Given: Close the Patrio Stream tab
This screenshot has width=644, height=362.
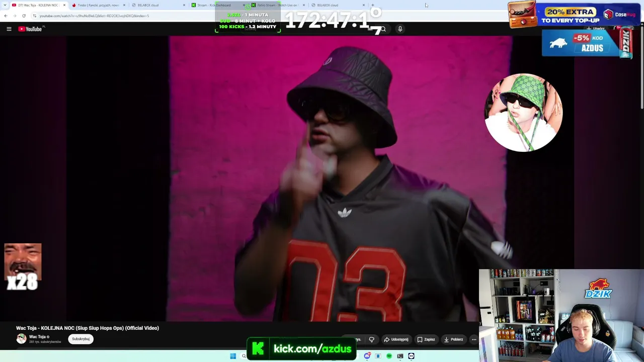Looking at the screenshot, I should (x=304, y=5).
